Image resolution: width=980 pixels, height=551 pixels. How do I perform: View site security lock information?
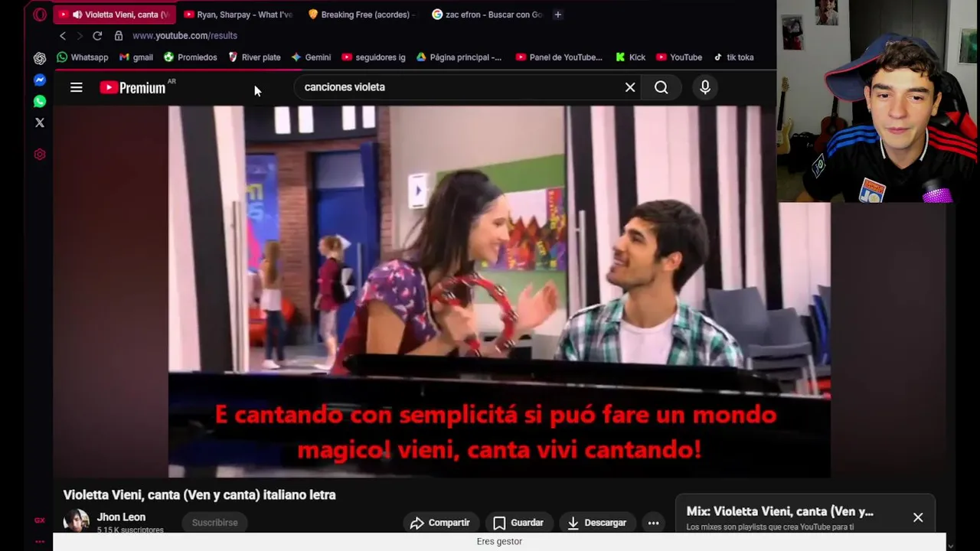tap(119, 36)
